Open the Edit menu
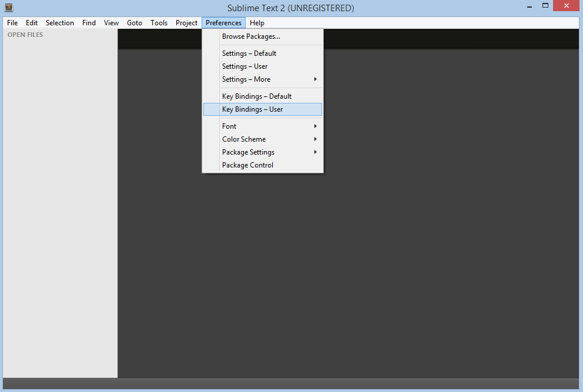583x392 pixels. 32,23
